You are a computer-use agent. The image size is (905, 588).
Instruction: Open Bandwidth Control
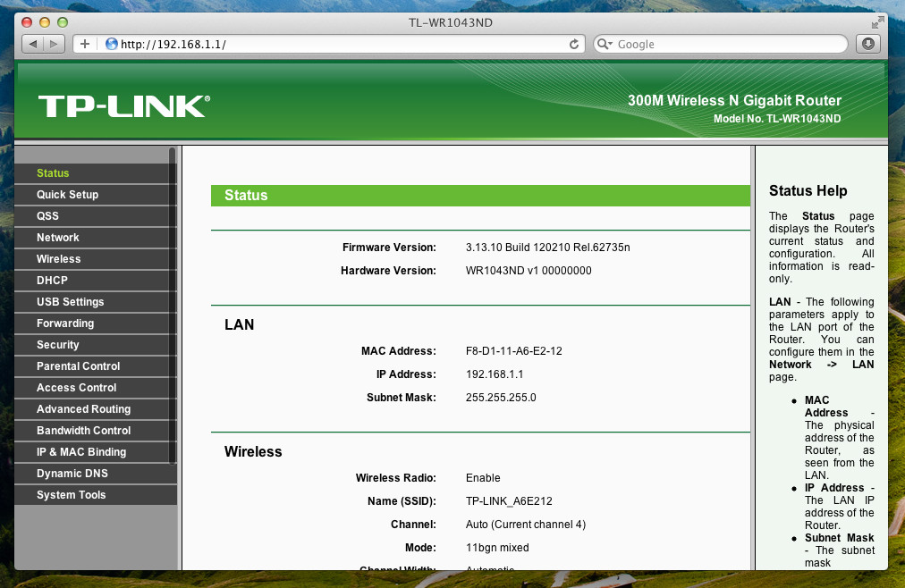[x=95, y=430]
